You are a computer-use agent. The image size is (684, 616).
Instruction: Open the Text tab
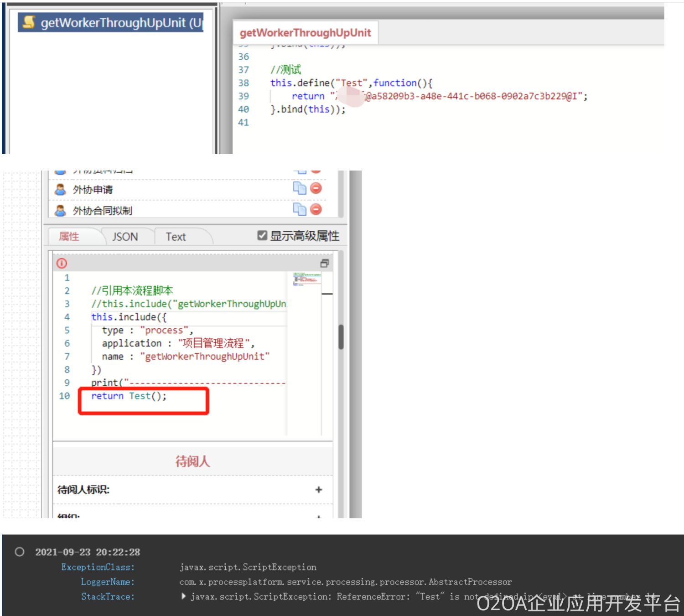[x=176, y=237]
